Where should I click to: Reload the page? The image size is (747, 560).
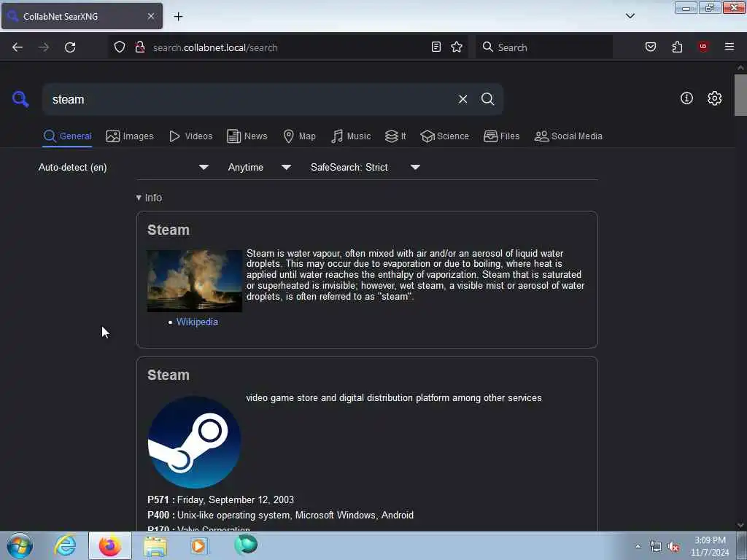click(x=70, y=47)
